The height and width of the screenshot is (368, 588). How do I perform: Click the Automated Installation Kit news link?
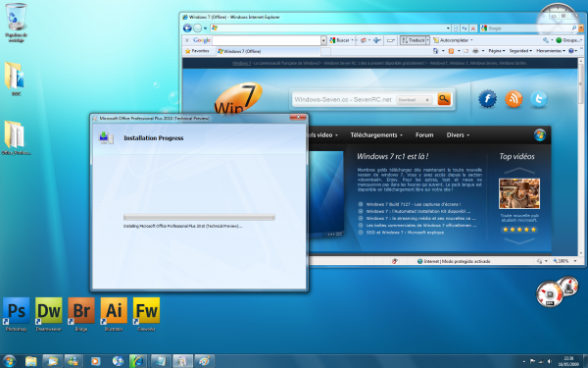(417, 211)
